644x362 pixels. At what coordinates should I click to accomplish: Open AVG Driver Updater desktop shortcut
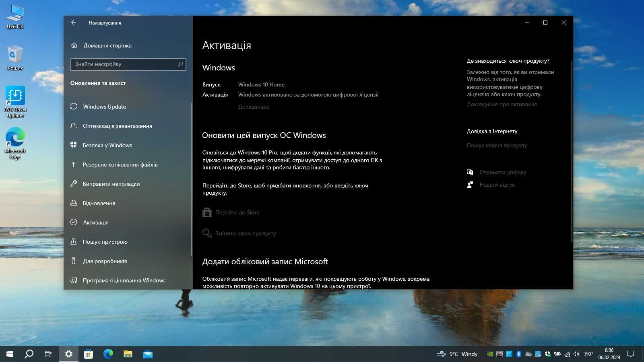pos(15,102)
